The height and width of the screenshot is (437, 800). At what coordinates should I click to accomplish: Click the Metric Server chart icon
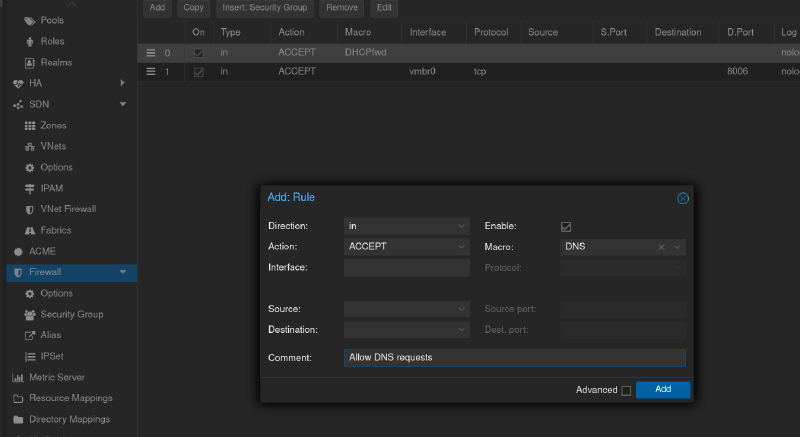(18, 377)
